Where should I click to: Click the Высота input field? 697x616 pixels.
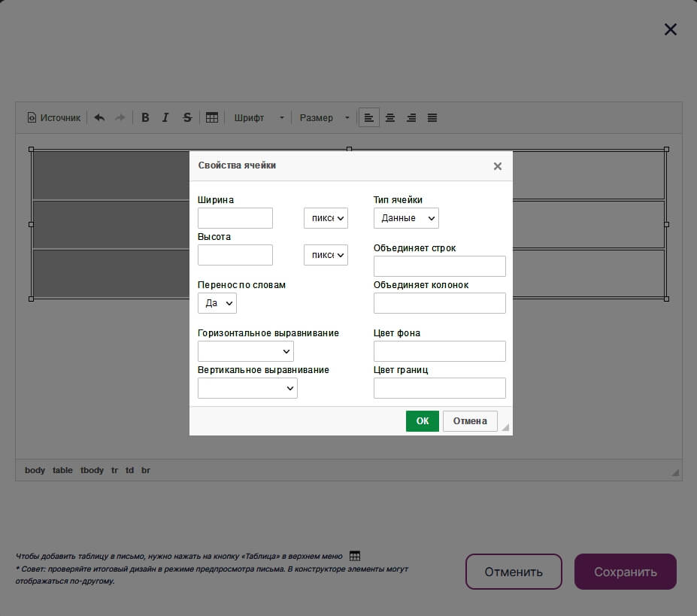(235, 255)
